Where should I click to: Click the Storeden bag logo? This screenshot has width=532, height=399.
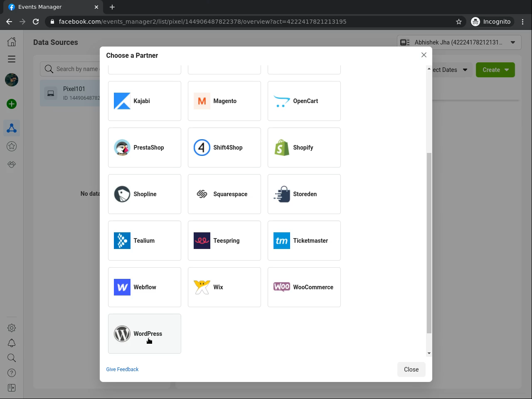point(282,194)
